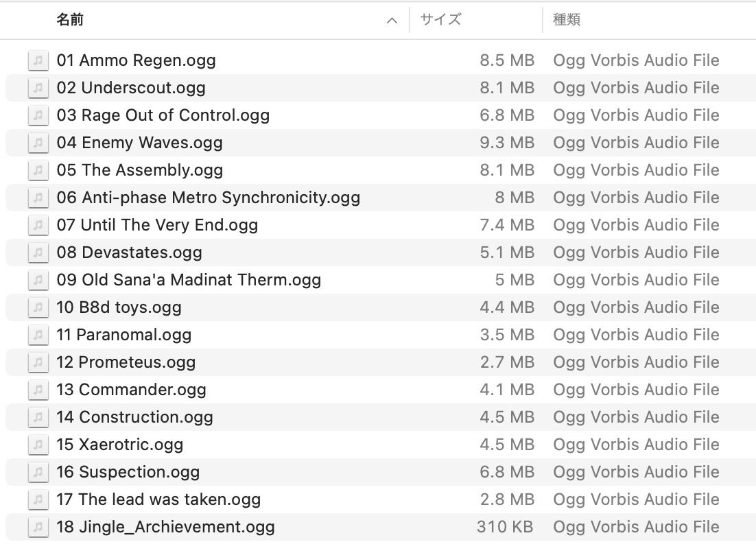Sort files by the 名前 column header
The width and height of the screenshot is (756, 553).
pyautogui.click(x=70, y=20)
